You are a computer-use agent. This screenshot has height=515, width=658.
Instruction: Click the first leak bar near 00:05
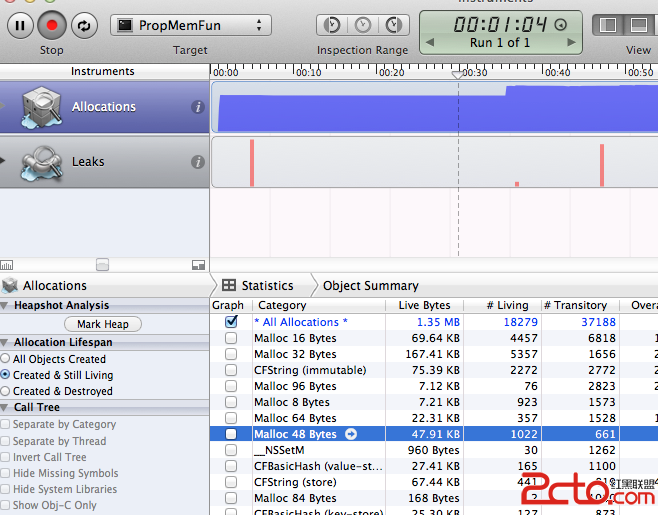coord(252,163)
